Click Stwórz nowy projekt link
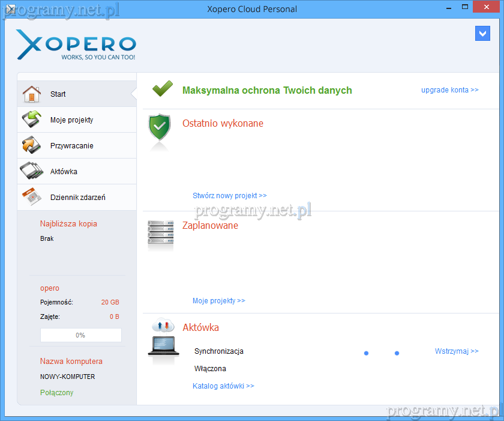This screenshot has width=504, height=421. click(x=229, y=196)
